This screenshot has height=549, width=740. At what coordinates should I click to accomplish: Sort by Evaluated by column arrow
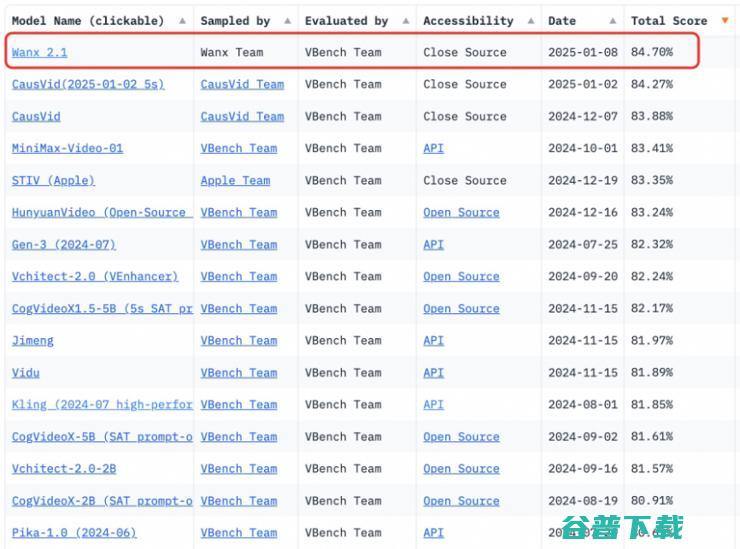pos(406,21)
